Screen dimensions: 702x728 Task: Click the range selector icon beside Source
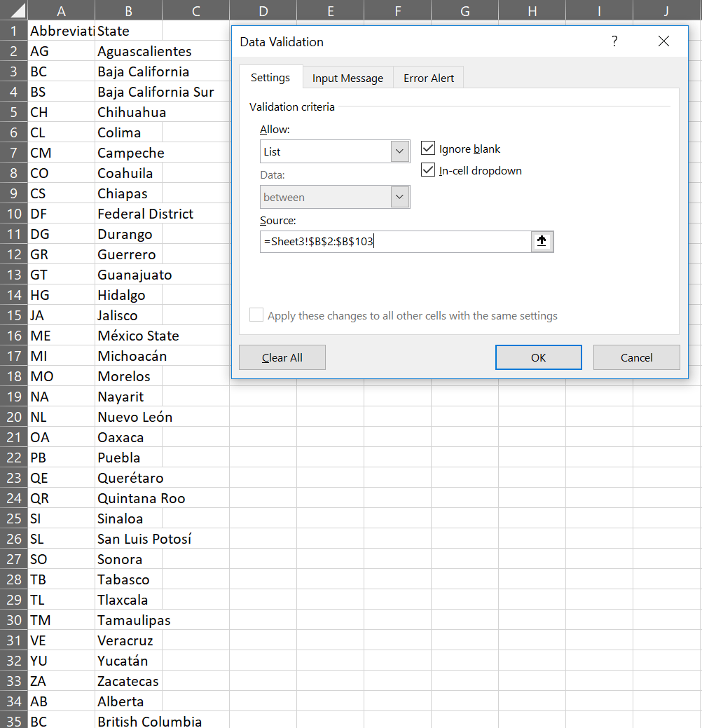[542, 241]
